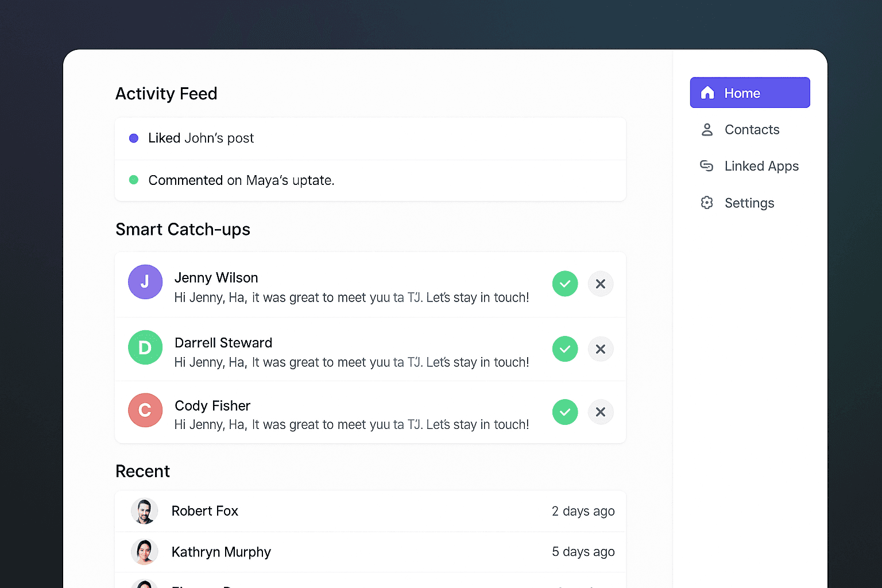
Task: Approve Darrell Steward's catch-up message
Action: click(x=564, y=349)
